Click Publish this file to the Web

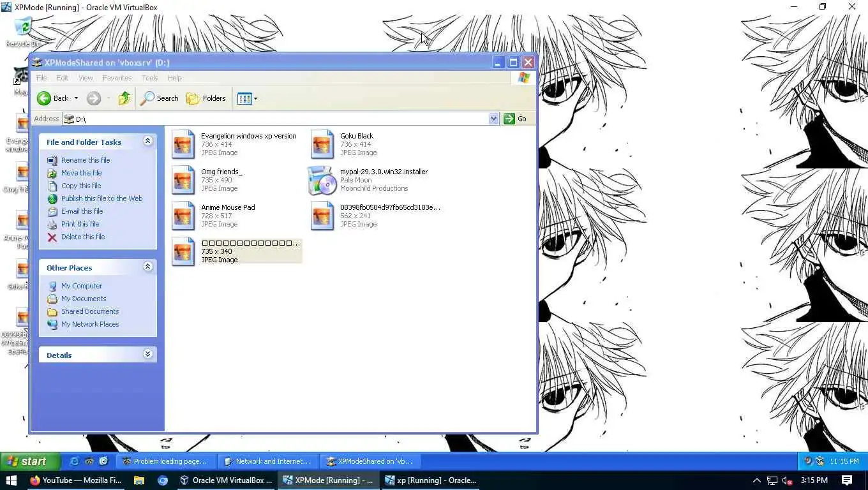tap(102, 198)
